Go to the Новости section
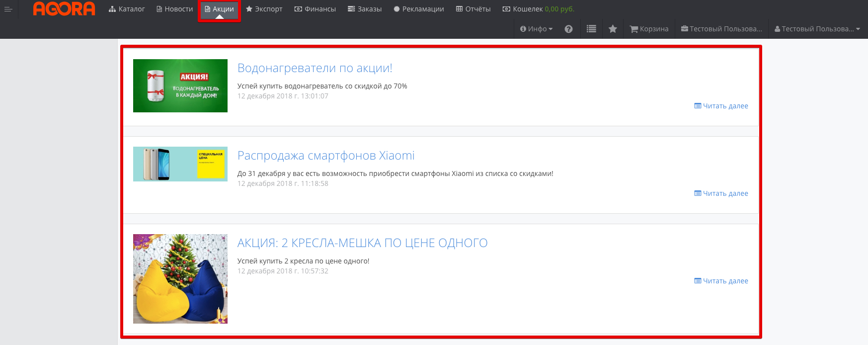 click(174, 9)
